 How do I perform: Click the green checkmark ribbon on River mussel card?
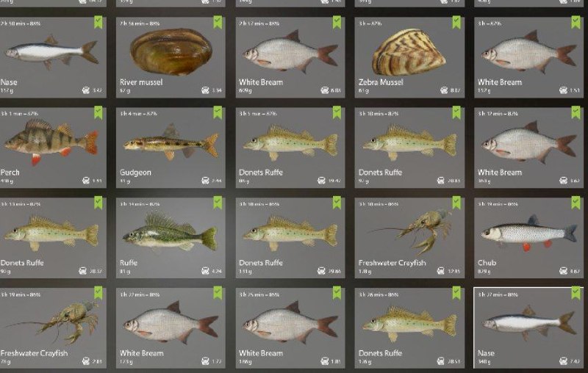coord(218,22)
